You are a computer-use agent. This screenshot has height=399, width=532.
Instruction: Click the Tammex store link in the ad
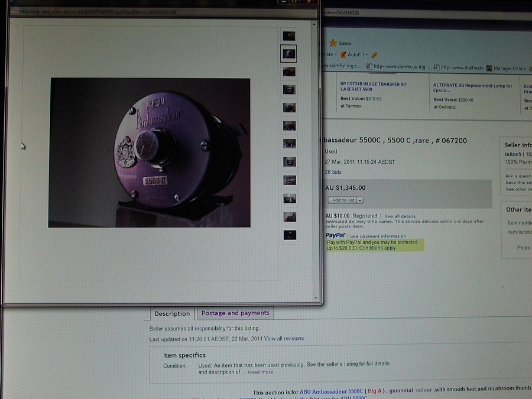click(353, 106)
